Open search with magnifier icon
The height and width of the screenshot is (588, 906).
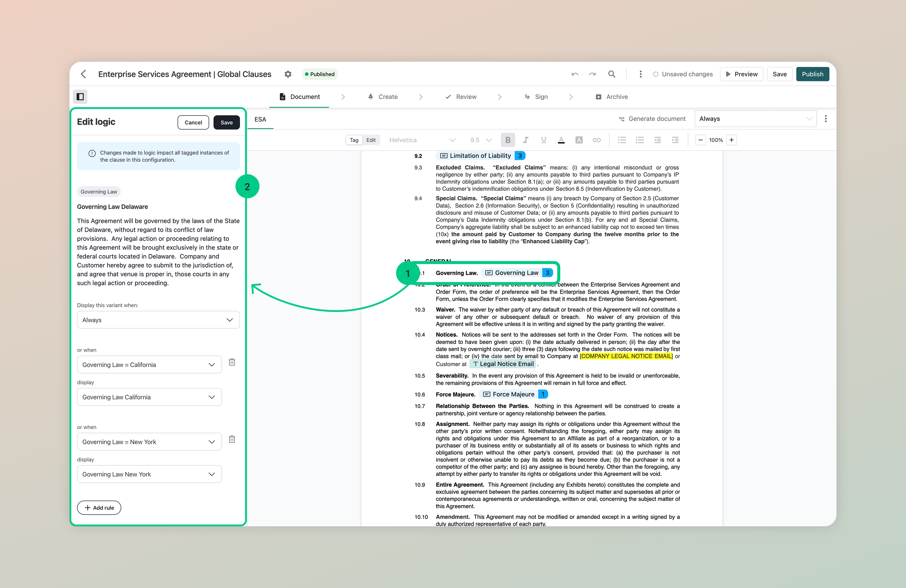[x=612, y=74]
